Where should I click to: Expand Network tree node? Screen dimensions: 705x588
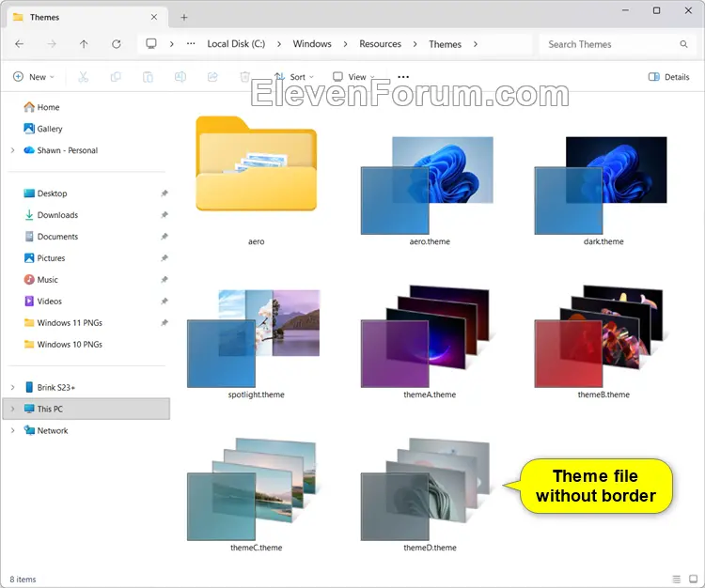[x=12, y=430]
